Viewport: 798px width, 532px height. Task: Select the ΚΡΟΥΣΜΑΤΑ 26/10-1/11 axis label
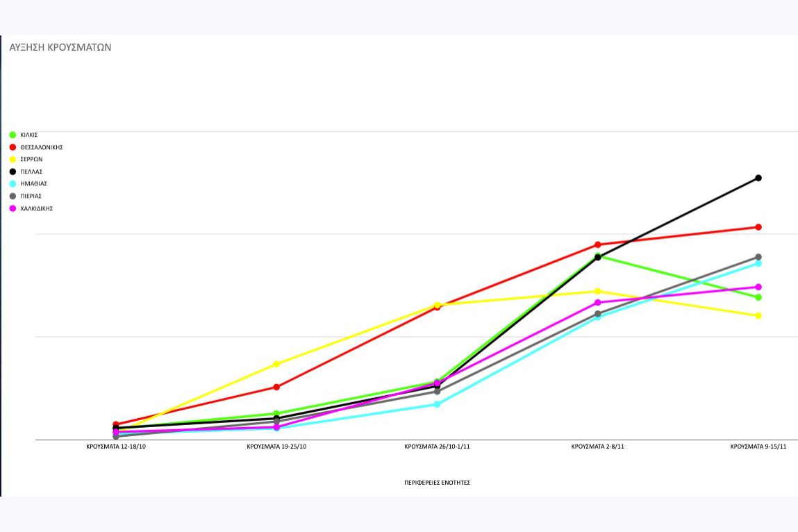437,447
